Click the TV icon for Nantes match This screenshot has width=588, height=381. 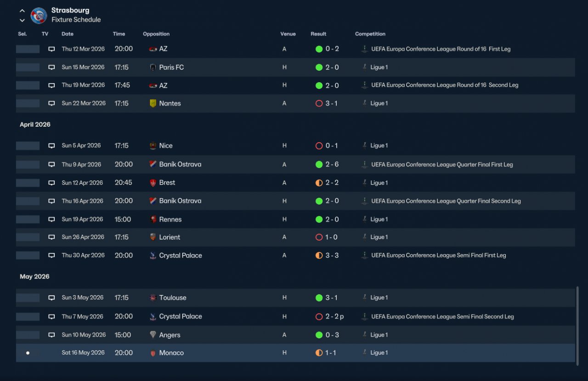coord(51,104)
